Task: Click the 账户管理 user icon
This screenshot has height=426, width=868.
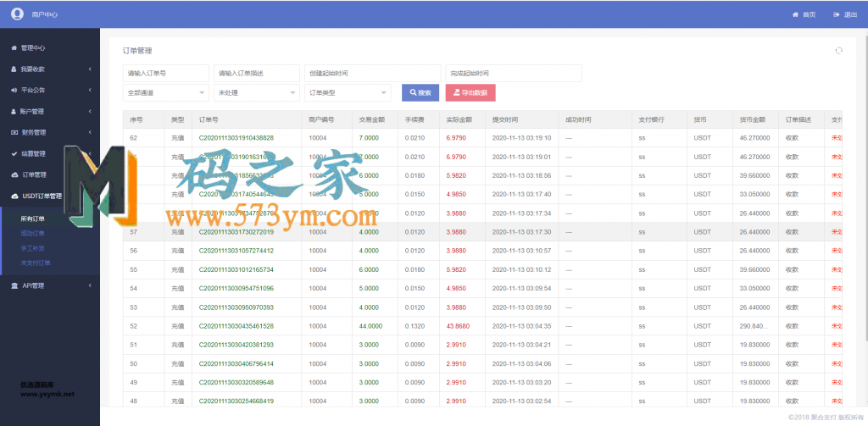Action: tap(14, 111)
